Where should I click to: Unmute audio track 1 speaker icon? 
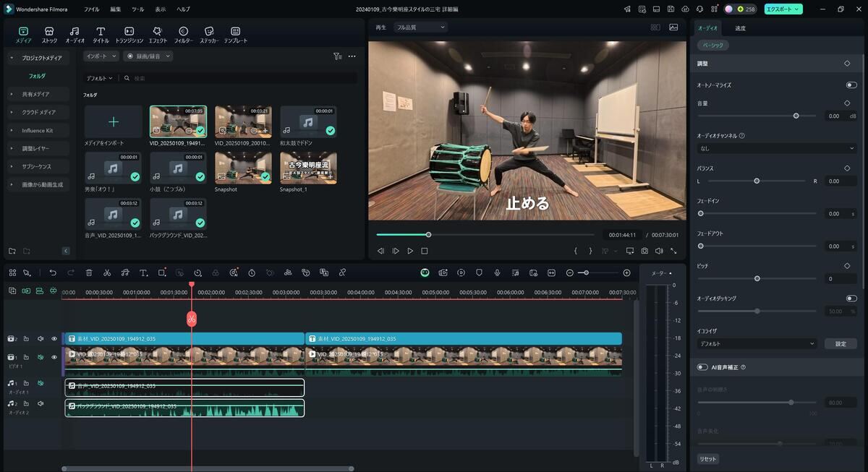point(41,384)
